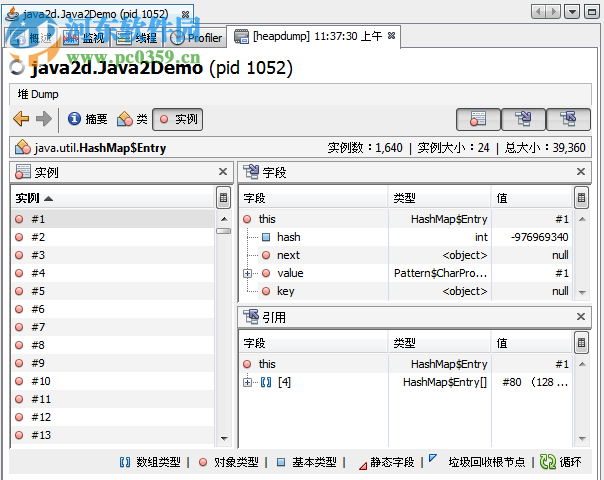The height and width of the screenshot is (480, 604).
Task: Select the this row in fields table
Action: 406,219
